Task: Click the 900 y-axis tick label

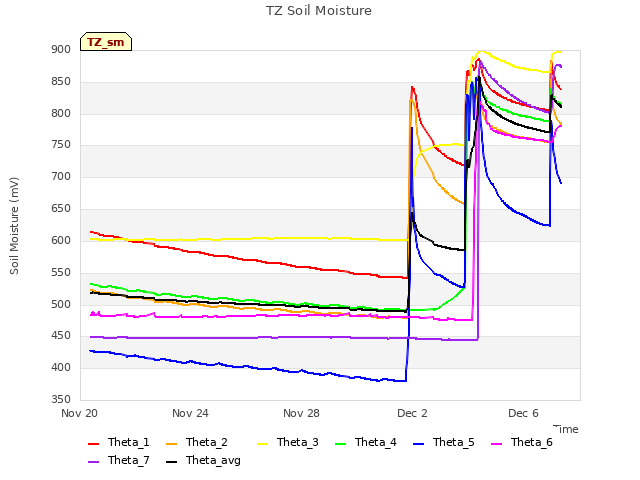Action: tap(61, 50)
